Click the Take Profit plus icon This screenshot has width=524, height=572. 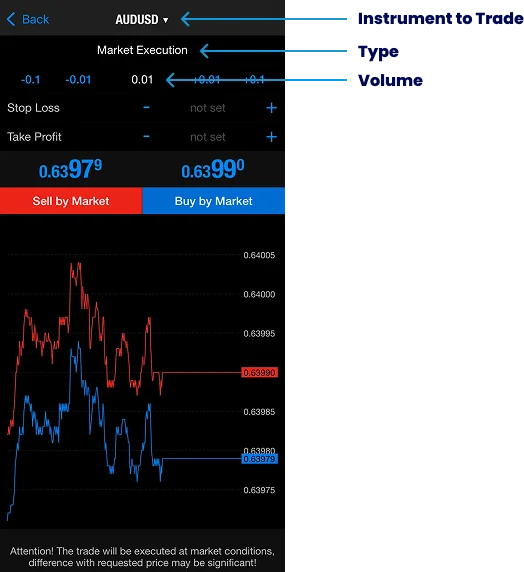coord(271,137)
